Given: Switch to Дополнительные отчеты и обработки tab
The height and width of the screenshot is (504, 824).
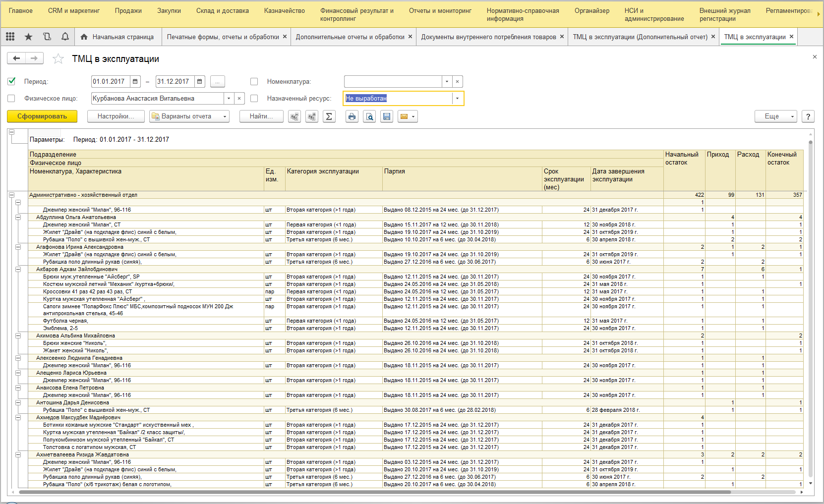Looking at the screenshot, I should 350,37.
